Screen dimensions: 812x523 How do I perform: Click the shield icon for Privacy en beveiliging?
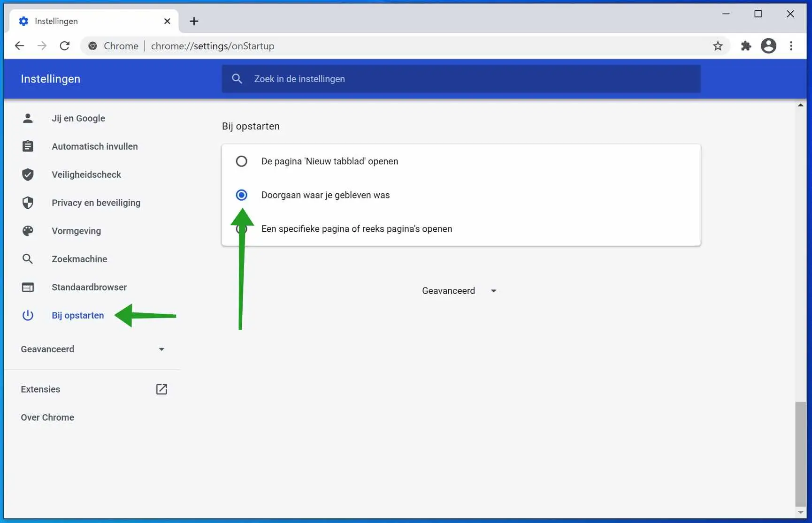pyautogui.click(x=28, y=203)
